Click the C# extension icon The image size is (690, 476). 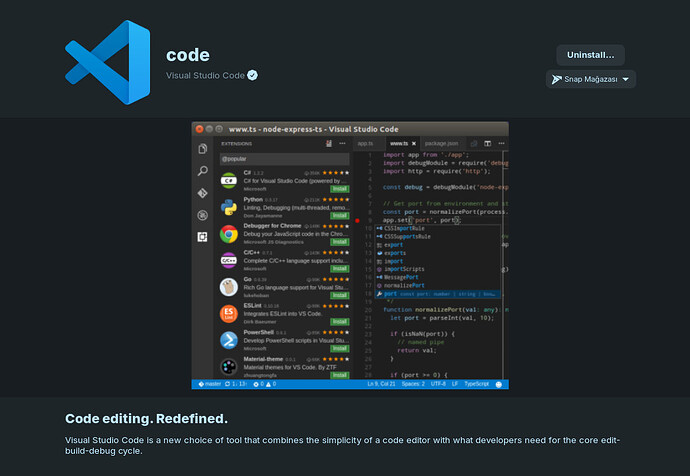click(x=229, y=180)
